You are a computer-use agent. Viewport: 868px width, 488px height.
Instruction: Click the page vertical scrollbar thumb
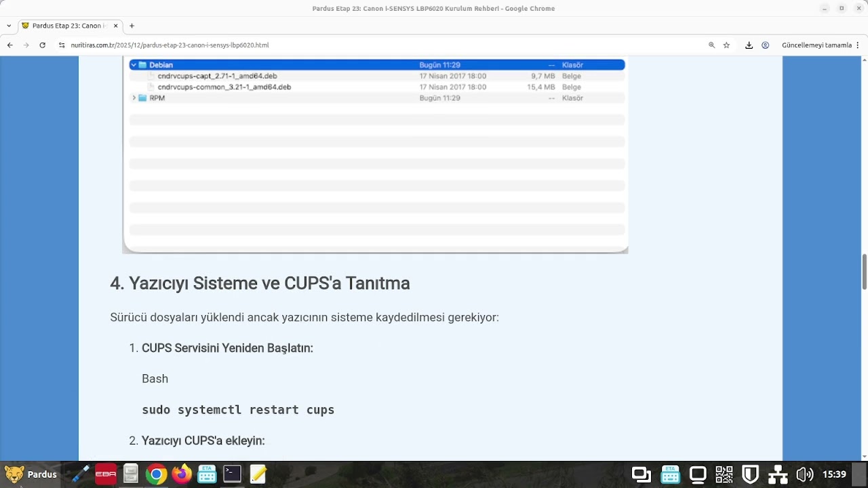coord(864,272)
